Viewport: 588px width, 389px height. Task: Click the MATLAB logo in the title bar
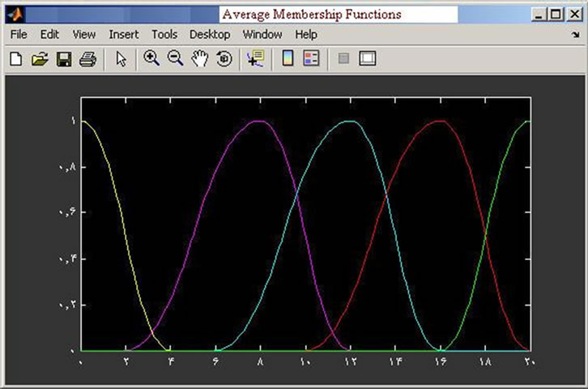pyautogui.click(x=15, y=15)
